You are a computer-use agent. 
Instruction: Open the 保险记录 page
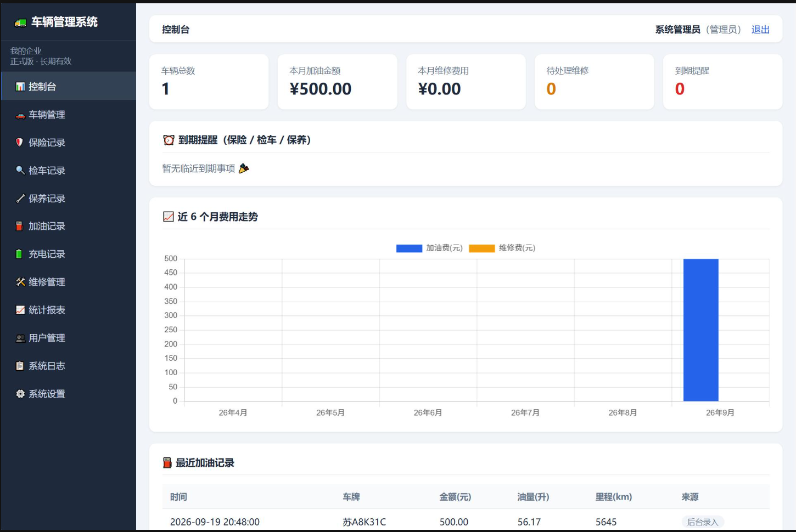pyautogui.click(x=69, y=143)
